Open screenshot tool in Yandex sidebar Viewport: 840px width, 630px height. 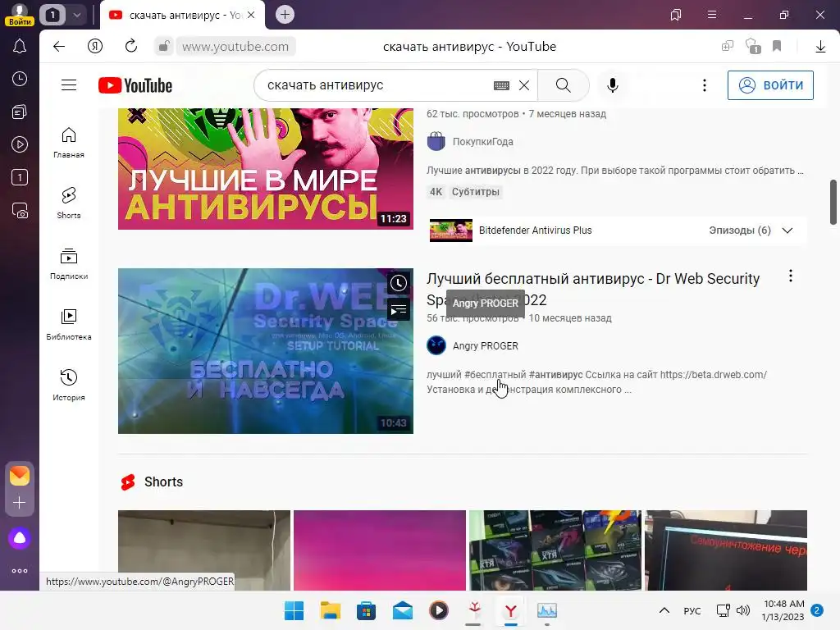[x=20, y=211]
